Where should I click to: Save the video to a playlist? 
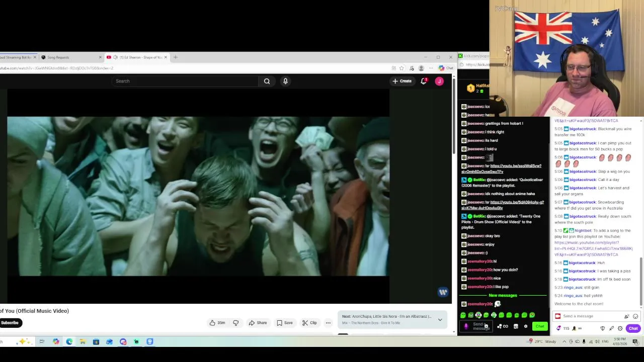pyautogui.click(x=284, y=323)
